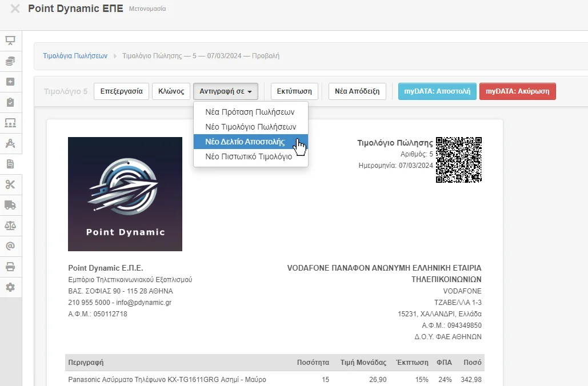Open the clipboard checklist sidebar icon
The image size is (588, 386).
[10, 102]
